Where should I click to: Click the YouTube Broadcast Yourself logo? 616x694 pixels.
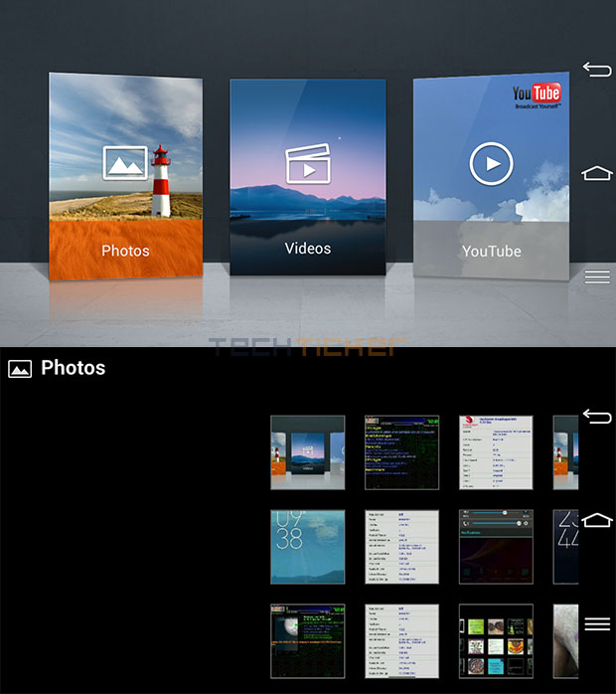(x=537, y=96)
